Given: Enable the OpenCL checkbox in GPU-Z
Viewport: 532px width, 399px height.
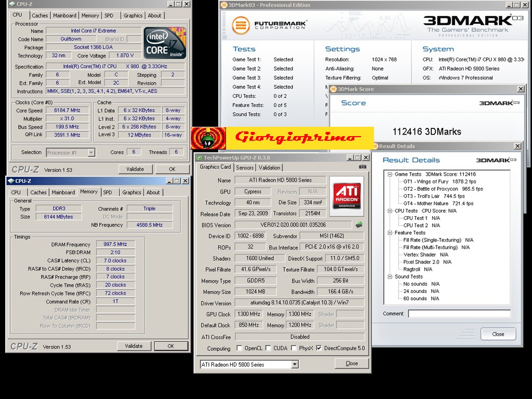Looking at the screenshot, I should coord(240,348).
